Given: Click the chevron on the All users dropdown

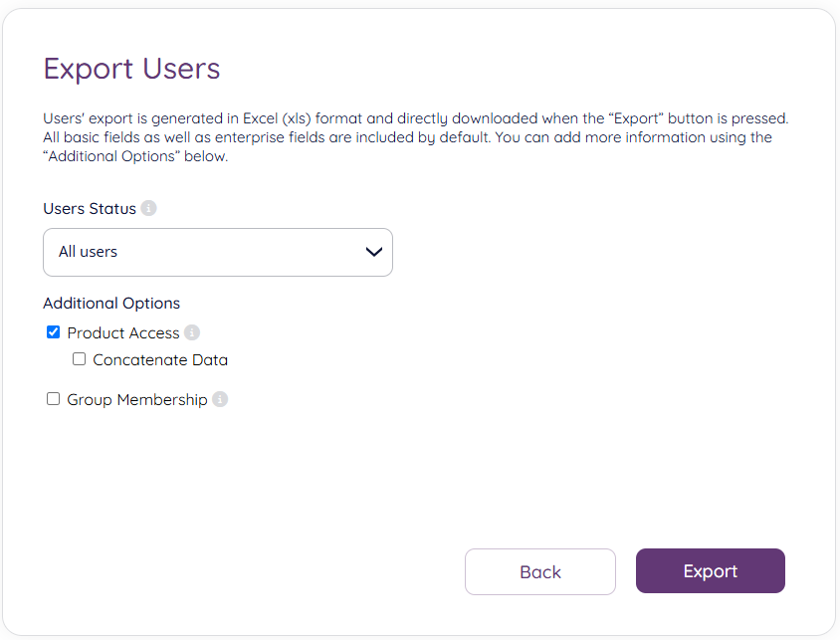Looking at the screenshot, I should (x=373, y=252).
